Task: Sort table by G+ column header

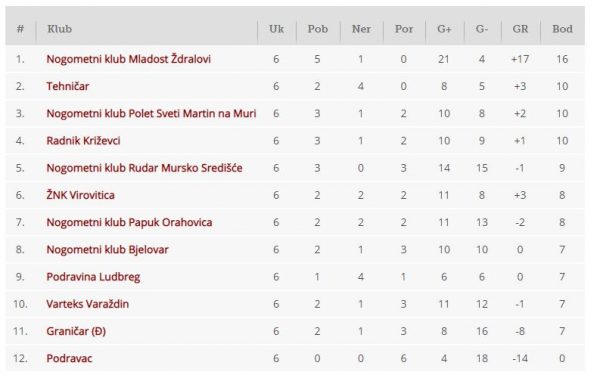Action: tap(444, 29)
